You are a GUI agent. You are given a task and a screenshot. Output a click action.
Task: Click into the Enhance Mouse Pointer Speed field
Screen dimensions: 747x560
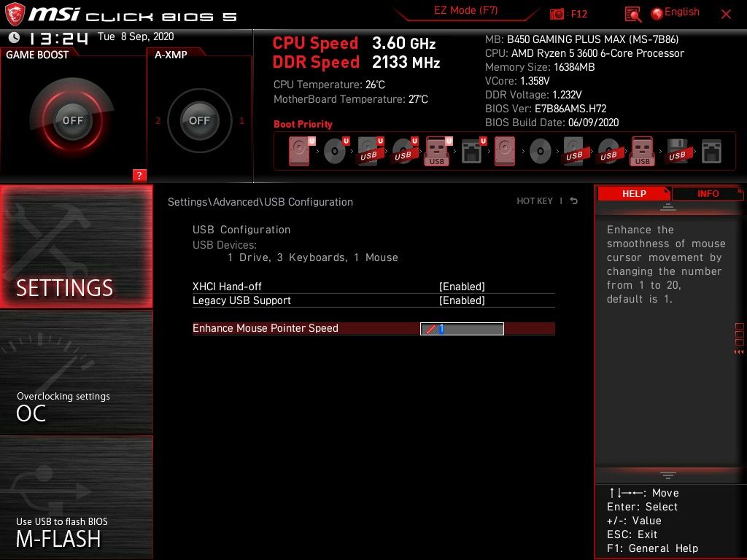pyautogui.click(x=462, y=329)
